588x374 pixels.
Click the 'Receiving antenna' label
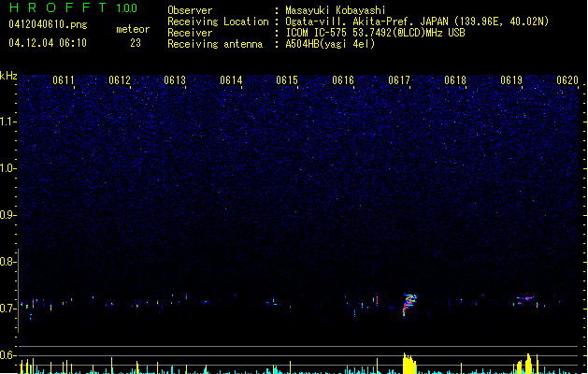click(x=215, y=44)
